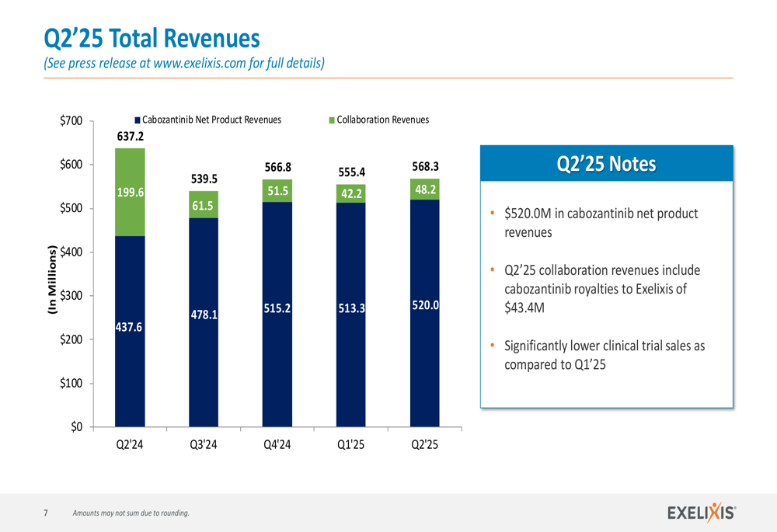The image size is (777, 532).
Task: Click the Q4'24 x-axis label
Action: pyautogui.click(x=277, y=444)
